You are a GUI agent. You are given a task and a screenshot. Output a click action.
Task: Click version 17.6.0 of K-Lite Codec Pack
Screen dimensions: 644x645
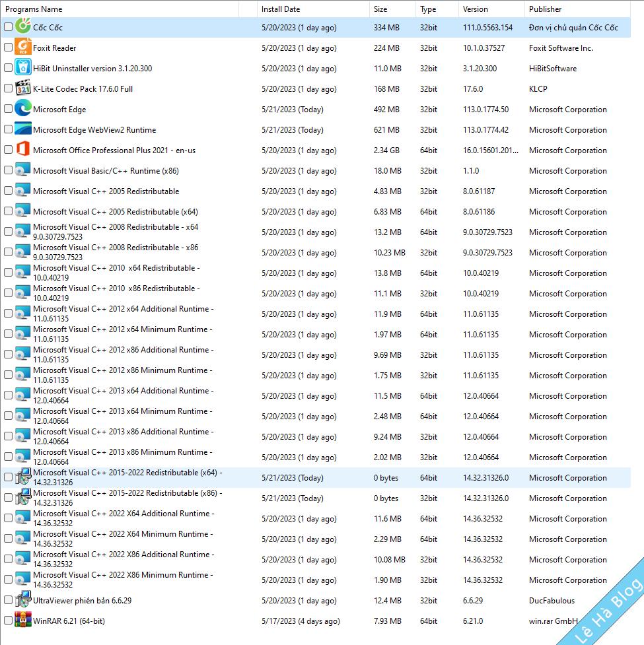coord(473,89)
